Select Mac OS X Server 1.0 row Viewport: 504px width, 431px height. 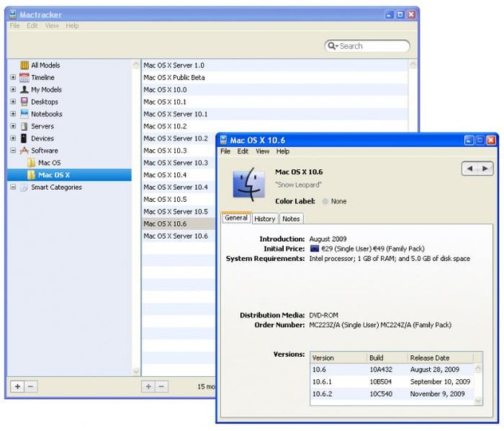click(x=275, y=65)
